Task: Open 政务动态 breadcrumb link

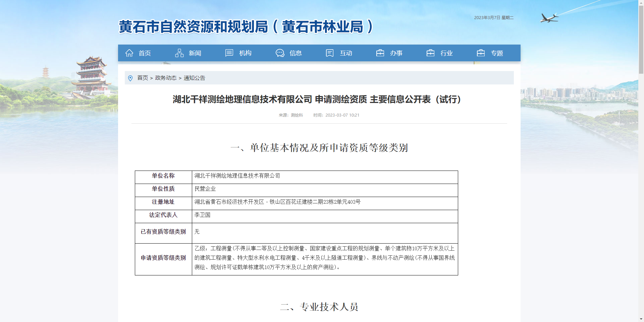Action: [166, 78]
